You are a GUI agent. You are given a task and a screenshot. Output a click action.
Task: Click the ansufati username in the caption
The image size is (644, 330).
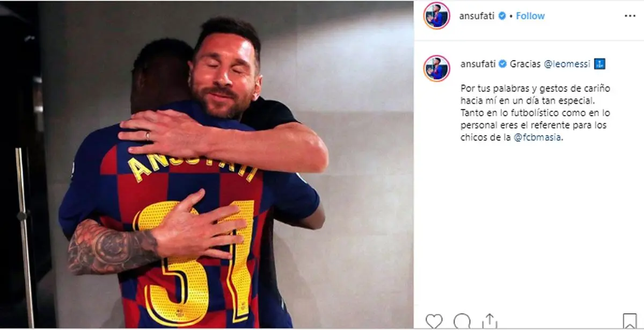tap(477, 64)
